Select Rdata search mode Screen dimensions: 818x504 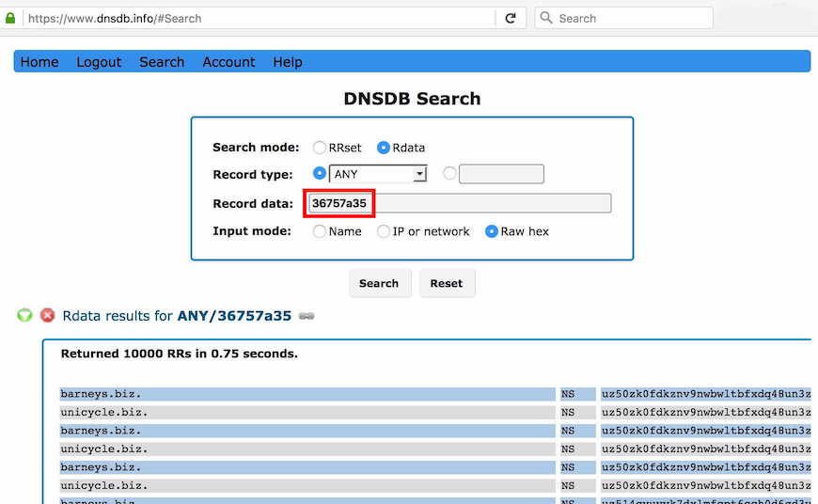point(384,148)
